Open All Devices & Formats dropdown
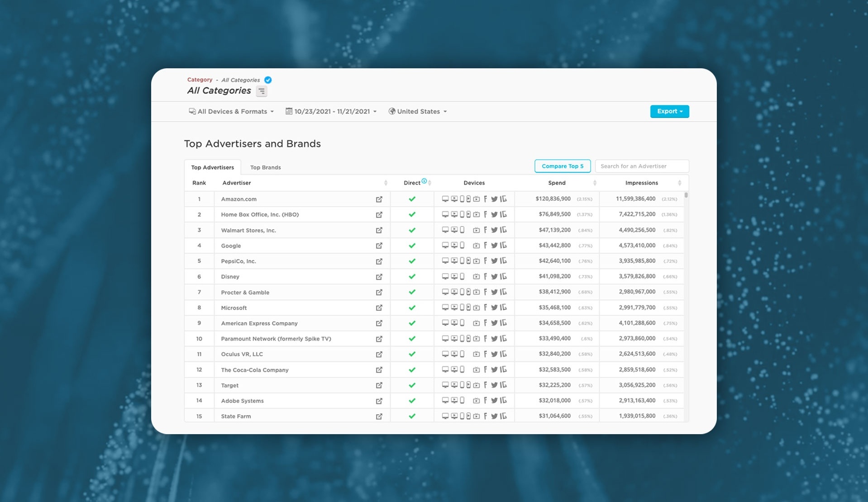 [x=231, y=111]
